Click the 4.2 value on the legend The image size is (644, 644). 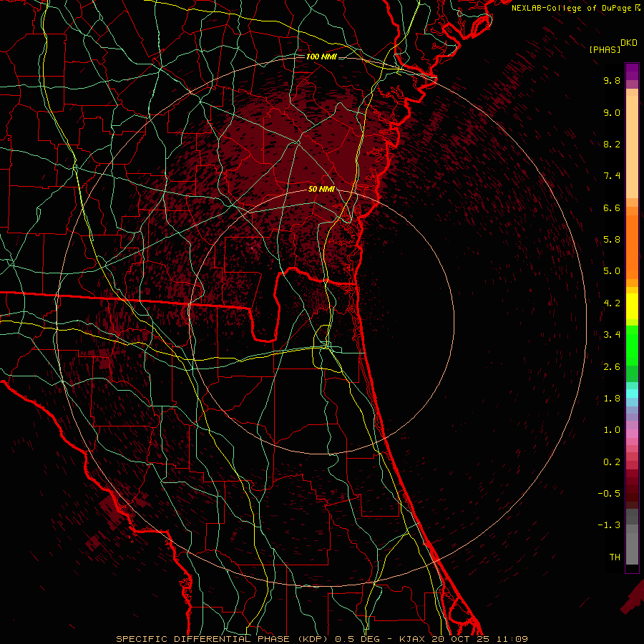point(612,303)
